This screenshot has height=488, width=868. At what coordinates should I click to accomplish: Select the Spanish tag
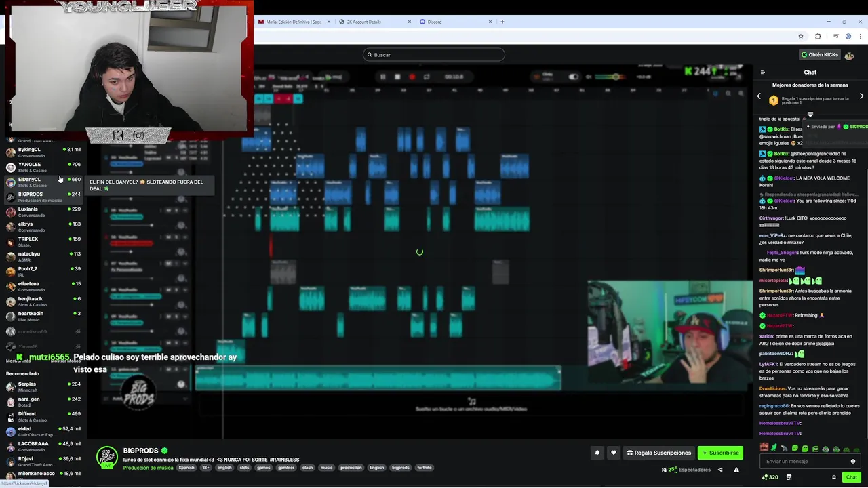pos(186,468)
